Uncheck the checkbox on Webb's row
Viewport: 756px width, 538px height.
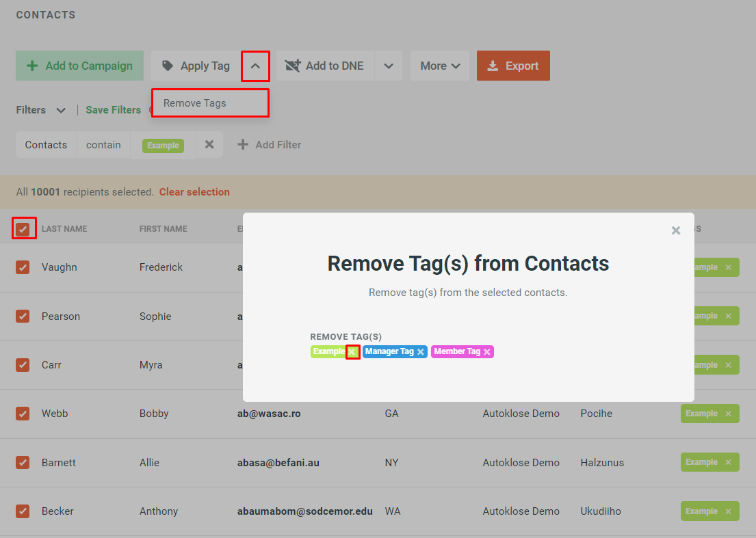[x=23, y=413]
